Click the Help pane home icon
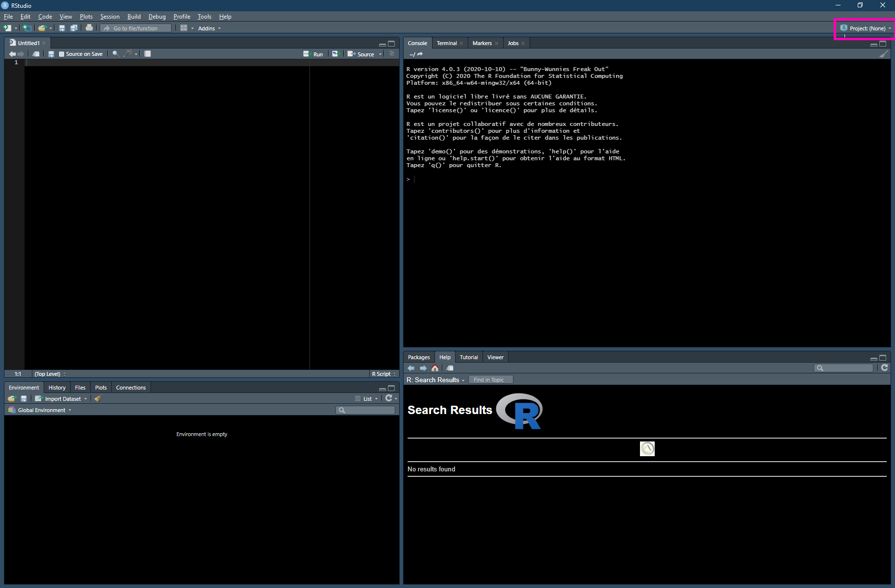895x588 pixels. point(435,368)
